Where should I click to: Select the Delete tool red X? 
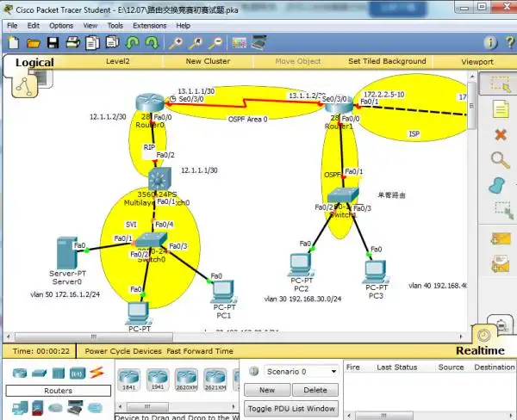click(x=500, y=134)
